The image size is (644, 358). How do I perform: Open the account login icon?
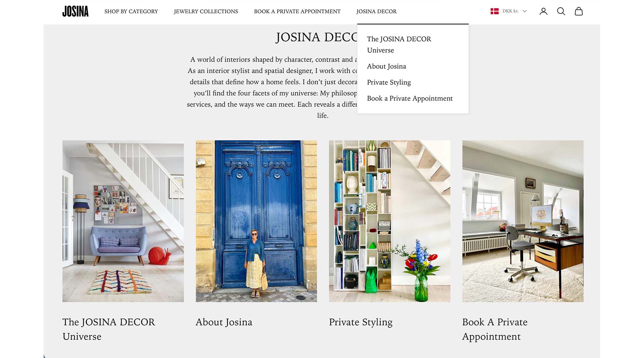click(543, 11)
